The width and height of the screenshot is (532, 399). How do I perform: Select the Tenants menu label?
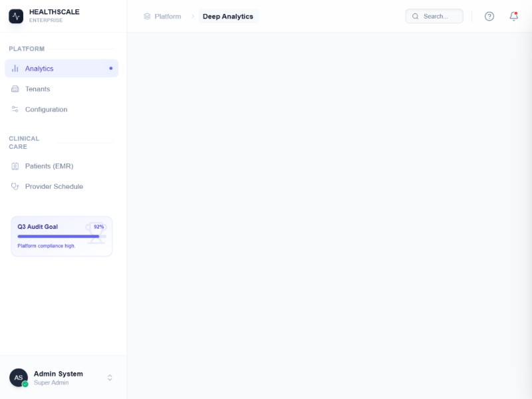37,89
